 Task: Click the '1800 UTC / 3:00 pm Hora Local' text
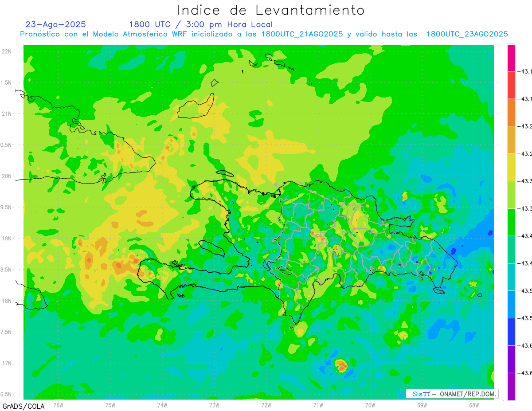click(x=201, y=24)
